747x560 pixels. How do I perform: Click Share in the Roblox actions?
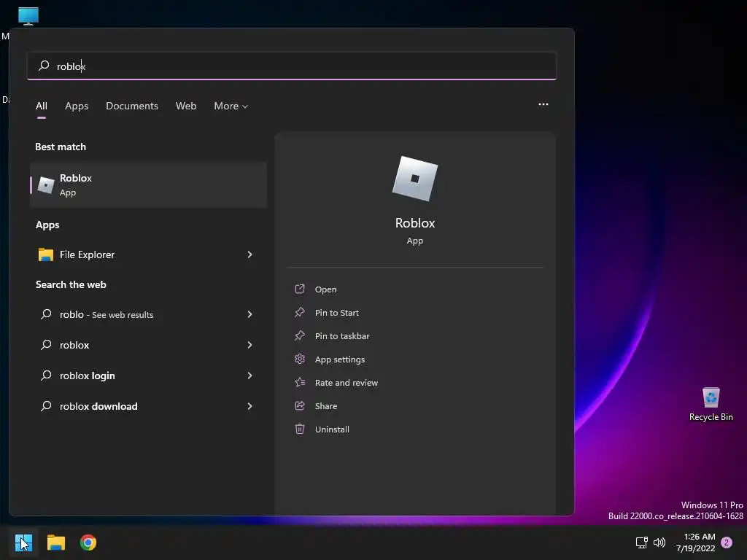tap(326, 406)
